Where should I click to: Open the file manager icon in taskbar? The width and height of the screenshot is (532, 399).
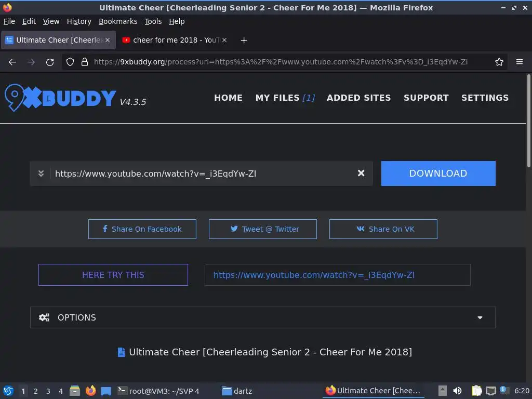pyautogui.click(x=75, y=391)
